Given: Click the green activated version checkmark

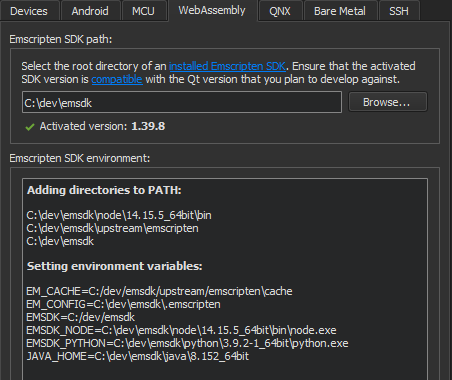Looking at the screenshot, I should click(30, 127).
